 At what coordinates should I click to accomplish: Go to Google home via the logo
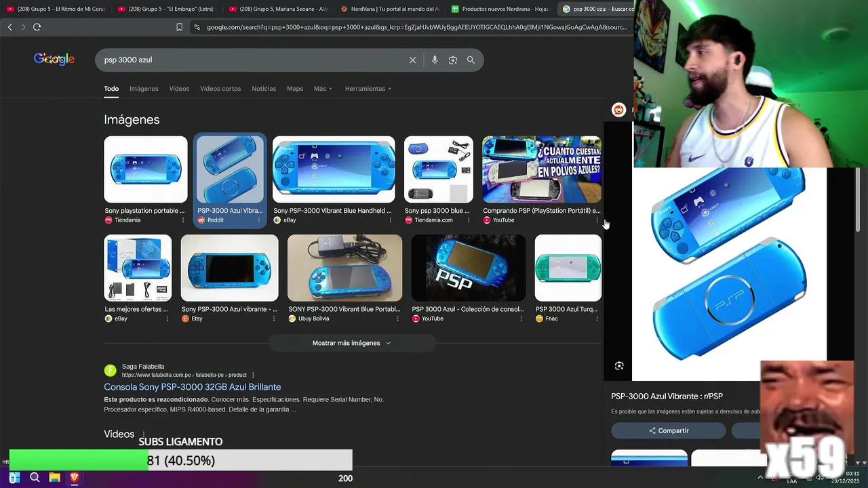click(54, 59)
